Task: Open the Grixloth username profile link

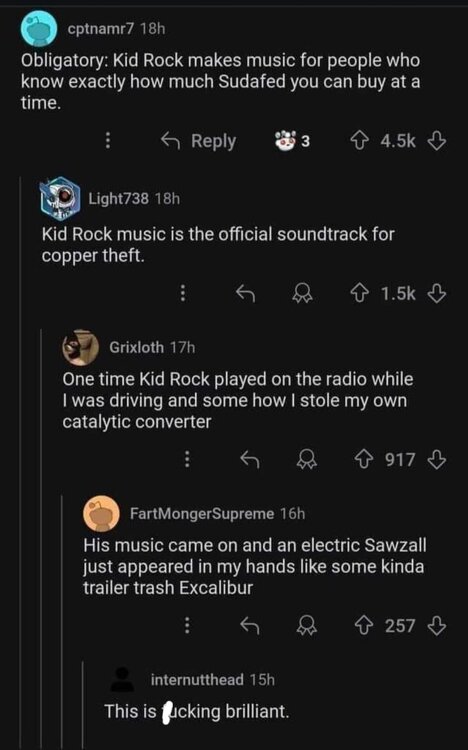Action: point(136,347)
